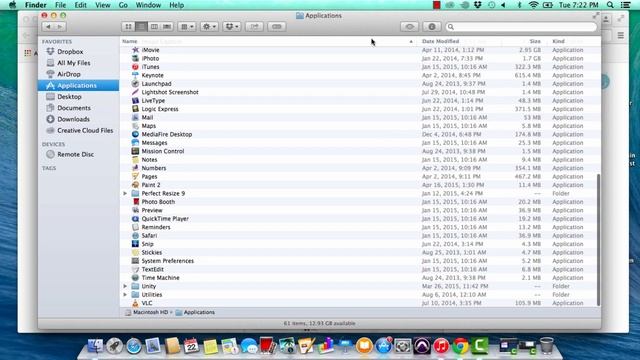Image resolution: width=640 pixels, height=360 pixels.
Task: Switch Finder to icon view
Action: tap(128, 27)
